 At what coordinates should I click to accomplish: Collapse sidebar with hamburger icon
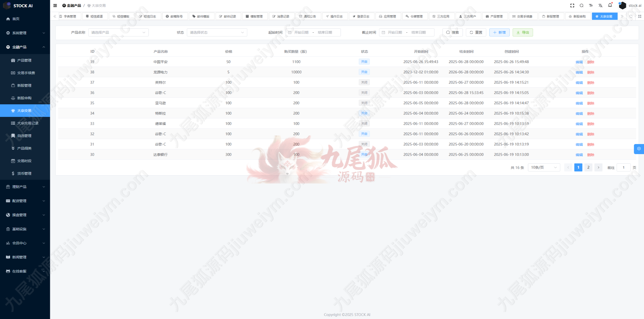(x=55, y=6)
